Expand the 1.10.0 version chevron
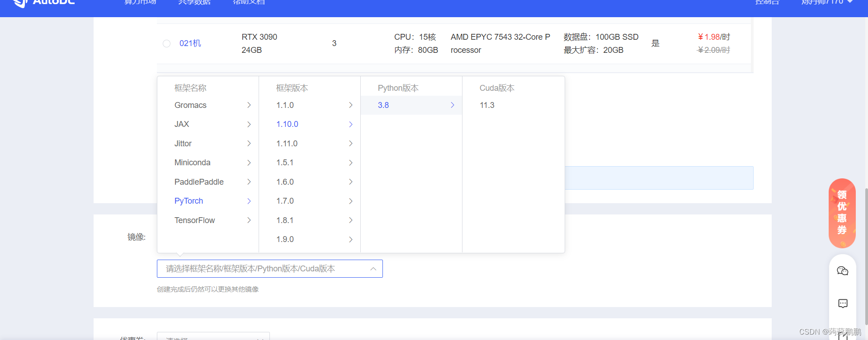The height and width of the screenshot is (340, 868). click(x=351, y=124)
